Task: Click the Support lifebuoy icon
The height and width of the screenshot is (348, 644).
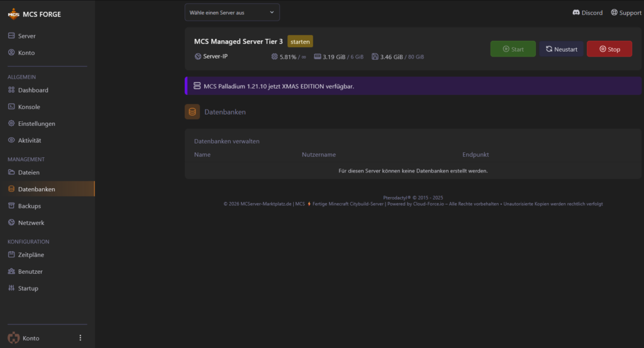Action: pyautogui.click(x=614, y=13)
